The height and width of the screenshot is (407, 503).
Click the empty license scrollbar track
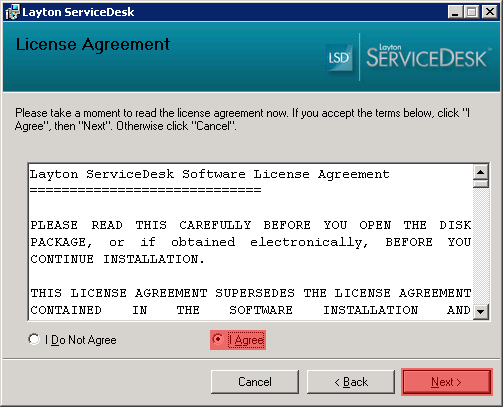pyautogui.click(x=481, y=246)
